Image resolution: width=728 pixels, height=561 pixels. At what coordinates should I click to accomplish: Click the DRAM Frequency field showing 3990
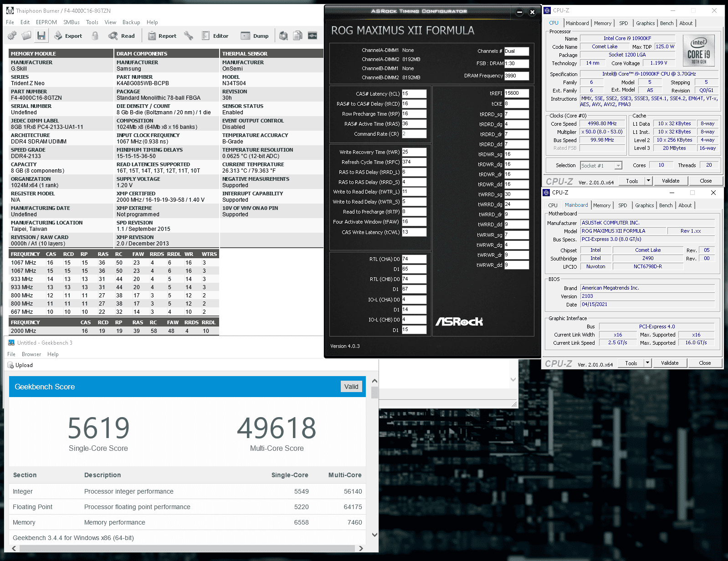click(x=517, y=76)
